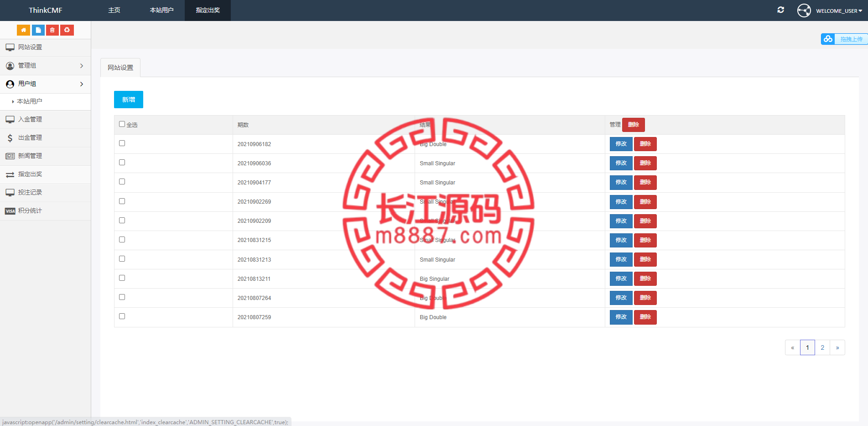Click the red recycle cache icon
Image resolution: width=868 pixels, height=426 pixels.
[67, 30]
